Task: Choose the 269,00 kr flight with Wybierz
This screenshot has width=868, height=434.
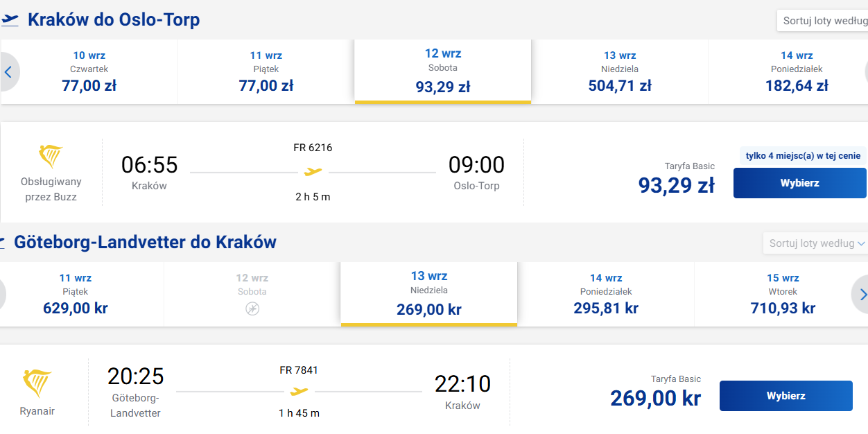Action: point(786,396)
